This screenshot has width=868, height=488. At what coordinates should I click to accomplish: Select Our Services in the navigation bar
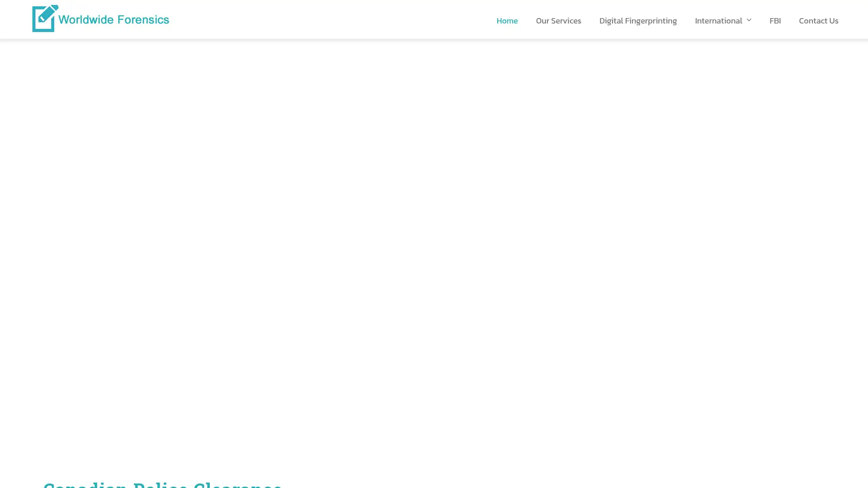tap(558, 20)
